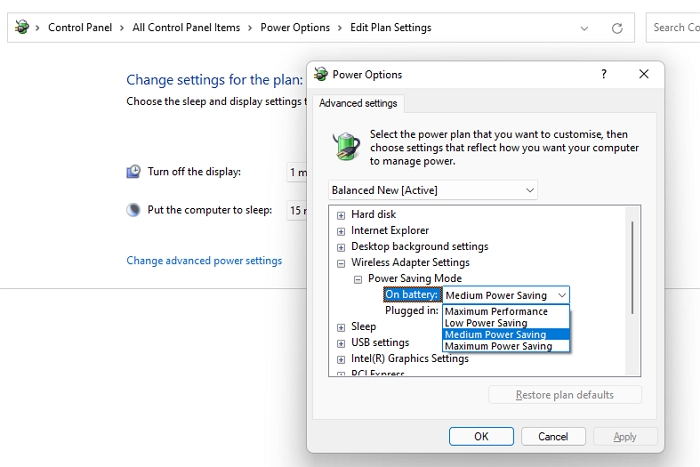The height and width of the screenshot is (467, 700).
Task: Select the Sleep label in the tree
Action: tap(363, 326)
